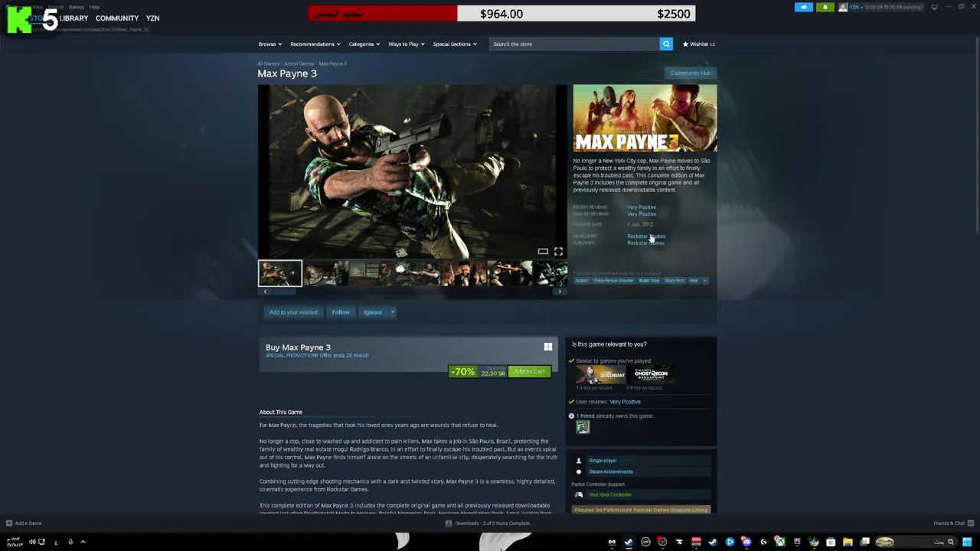Click the Search the store field
Viewport: 980px width, 551px height.
[x=574, y=44]
